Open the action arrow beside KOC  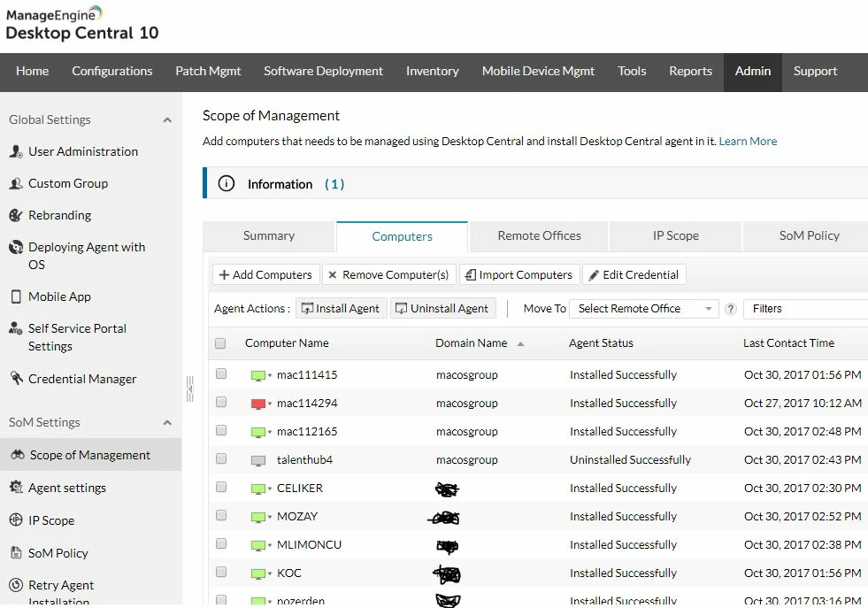coord(270,573)
